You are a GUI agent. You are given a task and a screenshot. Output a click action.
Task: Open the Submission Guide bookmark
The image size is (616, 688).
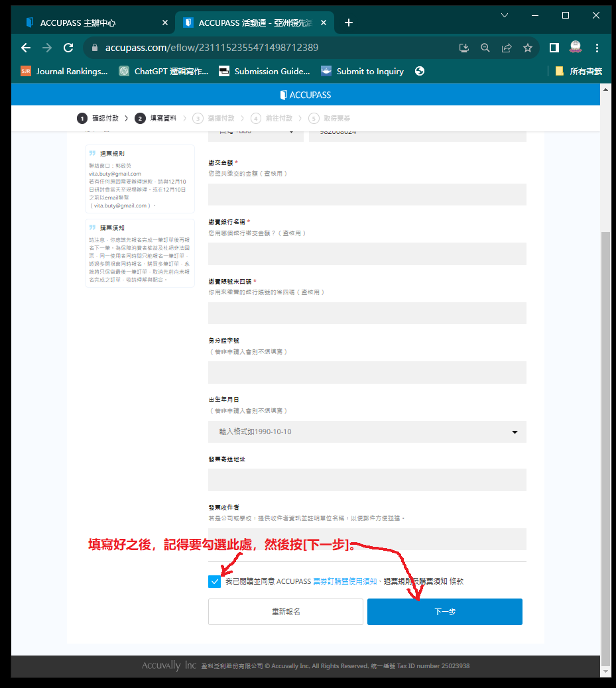point(265,71)
